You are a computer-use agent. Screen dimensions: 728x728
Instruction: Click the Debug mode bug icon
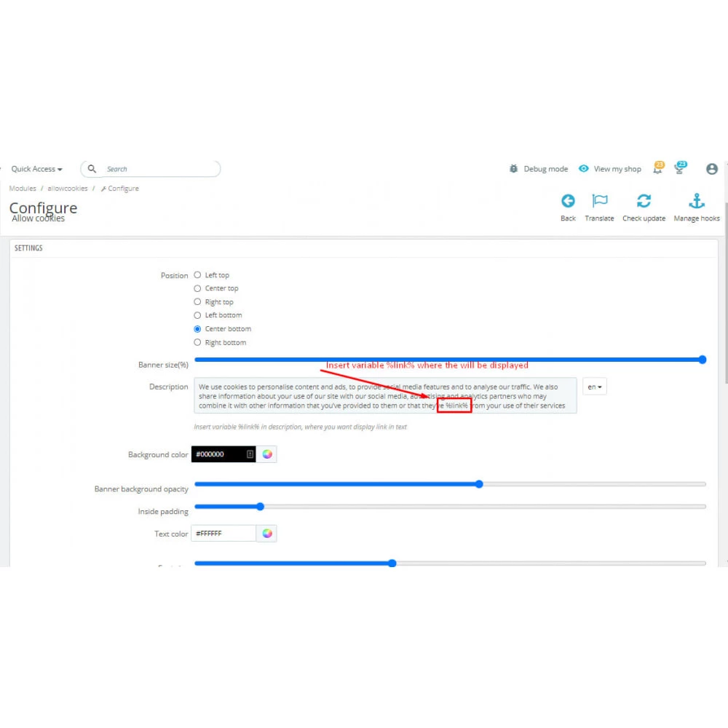point(513,169)
